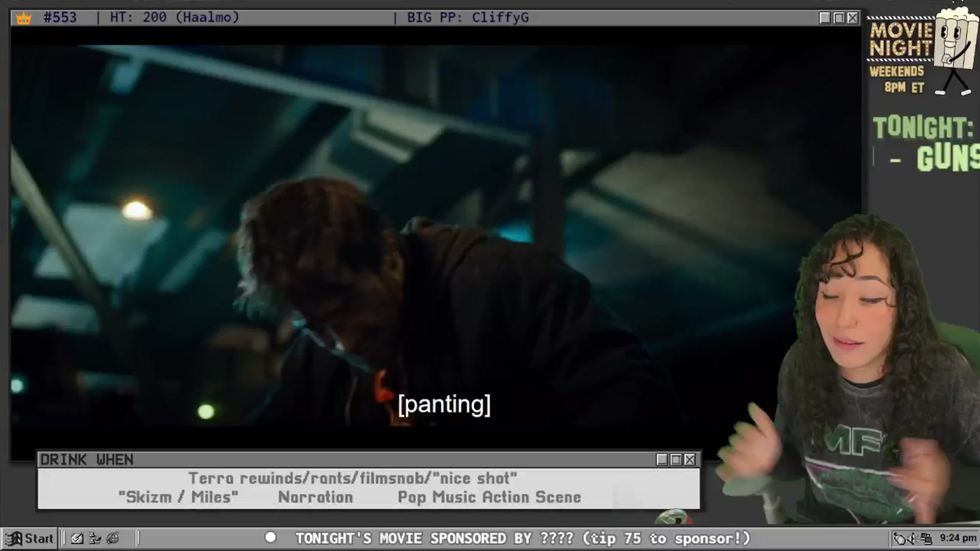
Task: Click the "Skizm / Miles" drink rule
Action: [178, 497]
